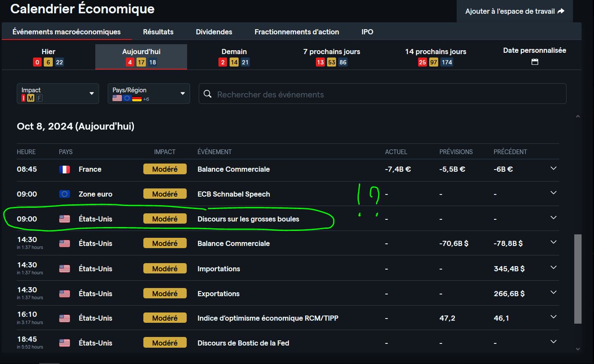Click the US flag in the Bostic speech row
594x364 pixels.
(64, 343)
